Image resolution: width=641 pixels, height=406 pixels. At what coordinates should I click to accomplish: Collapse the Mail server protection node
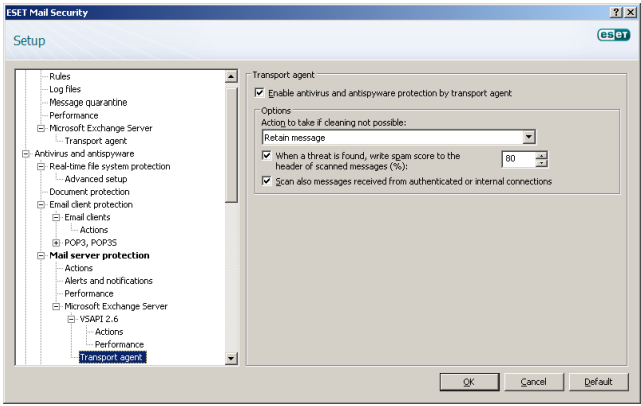pyautogui.click(x=41, y=256)
